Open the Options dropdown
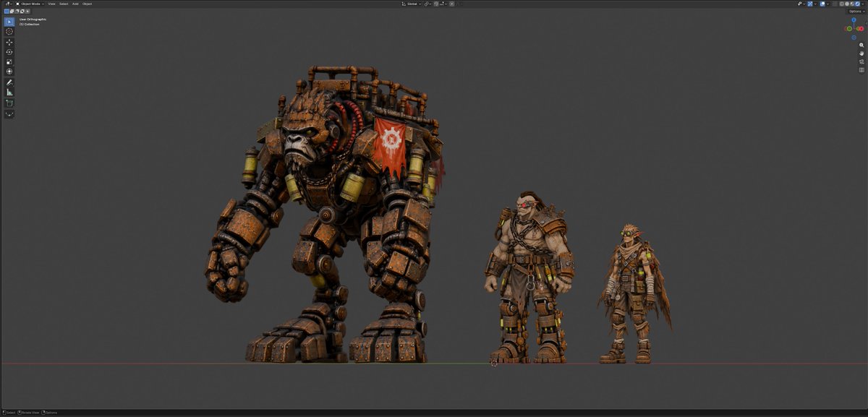 (x=856, y=12)
